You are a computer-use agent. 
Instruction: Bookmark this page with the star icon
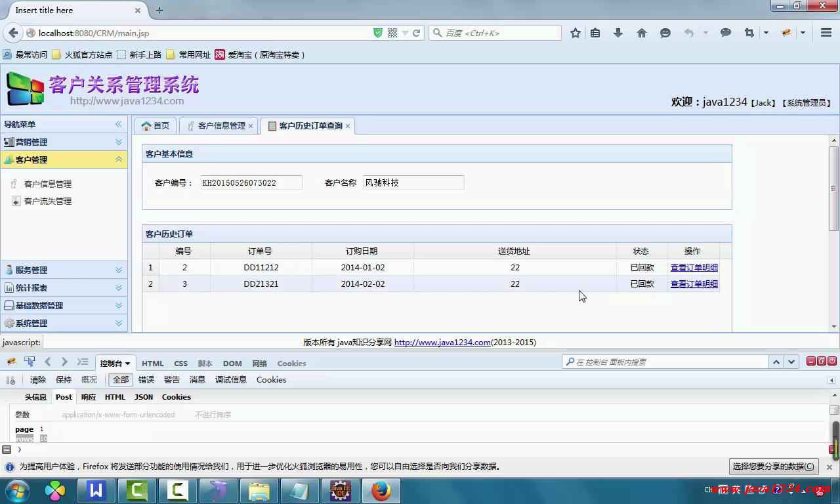(576, 33)
